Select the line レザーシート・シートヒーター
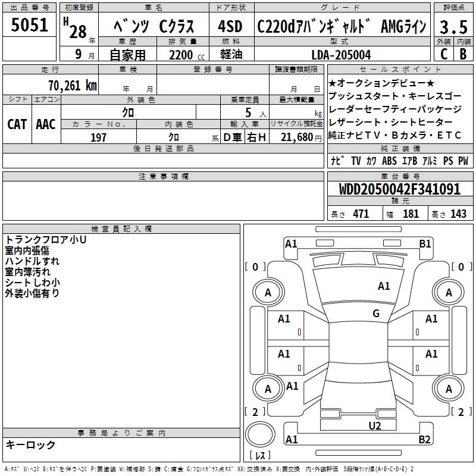Viewport: 476px width, 476px height. [x=390, y=122]
